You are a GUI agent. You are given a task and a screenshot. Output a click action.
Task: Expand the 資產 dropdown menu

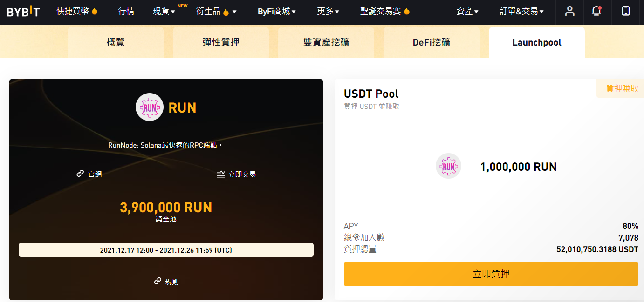[x=467, y=12]
